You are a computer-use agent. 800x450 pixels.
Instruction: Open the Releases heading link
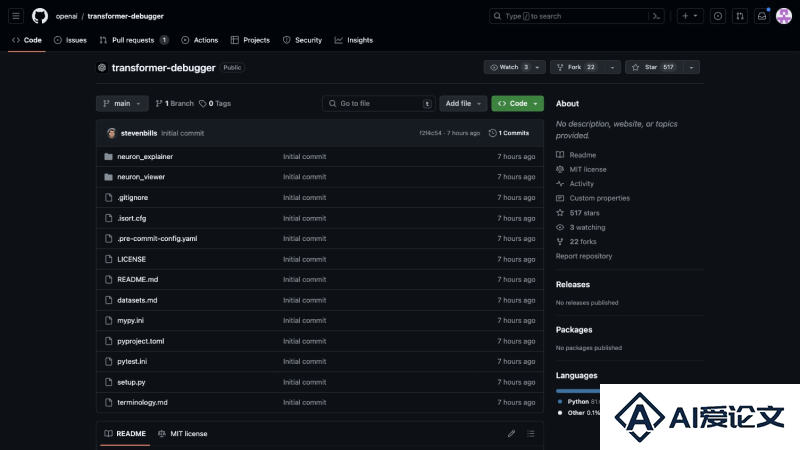572,285
